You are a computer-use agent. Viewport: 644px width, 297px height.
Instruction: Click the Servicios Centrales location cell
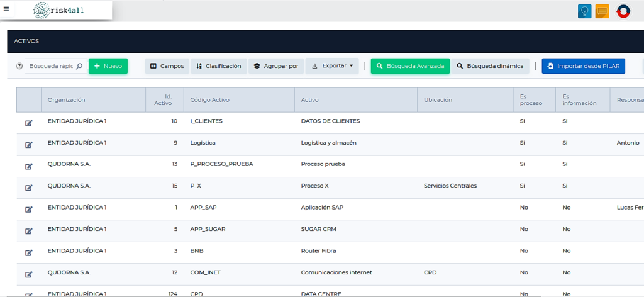click(450, 186)
